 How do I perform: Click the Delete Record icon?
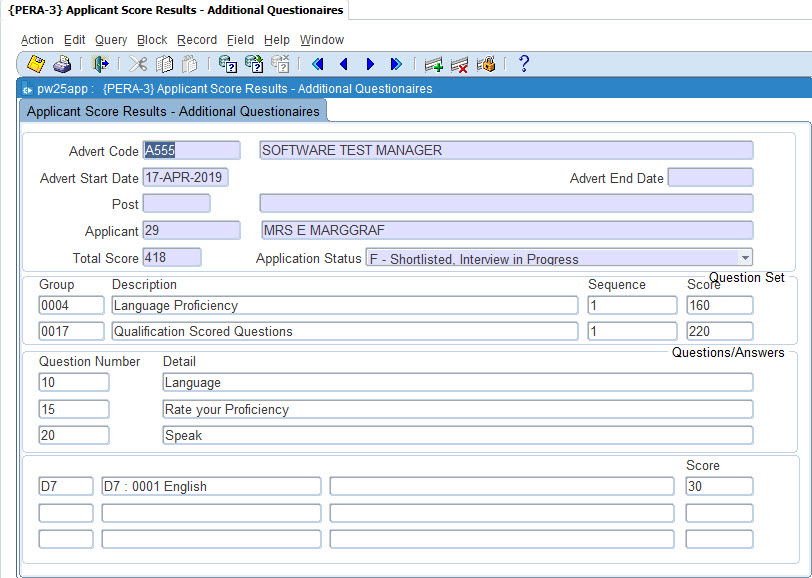tap(459, 64)
